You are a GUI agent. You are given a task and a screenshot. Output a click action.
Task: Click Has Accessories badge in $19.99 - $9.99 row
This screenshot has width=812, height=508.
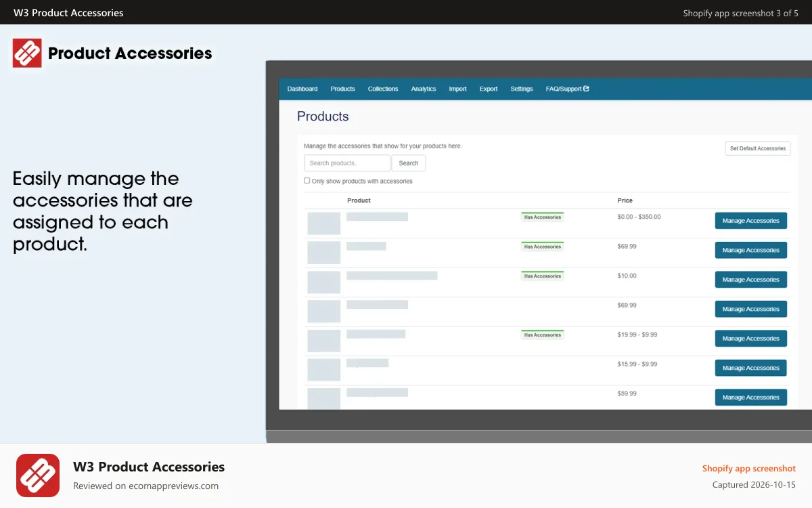[543, 335]
